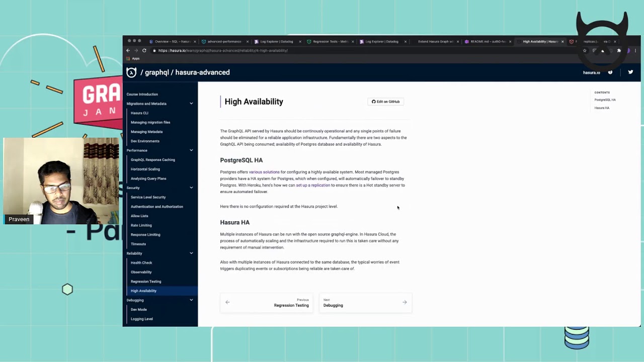
Task: Click the left arrow on the Previous card
Action: 227,302
